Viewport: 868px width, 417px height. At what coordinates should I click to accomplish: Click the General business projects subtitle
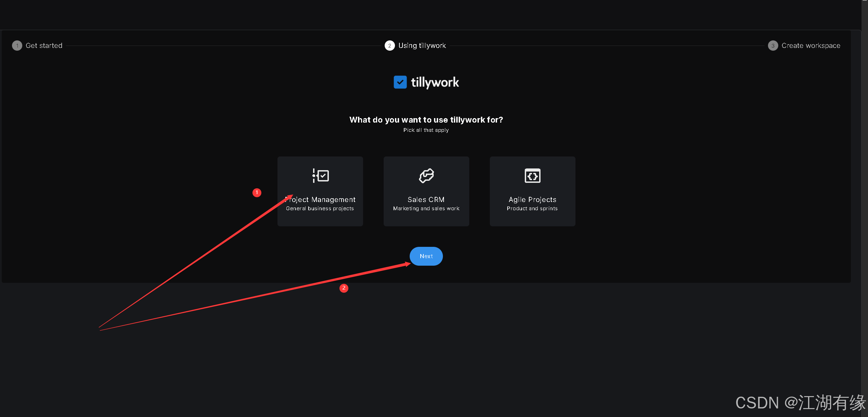coord(320,209)
